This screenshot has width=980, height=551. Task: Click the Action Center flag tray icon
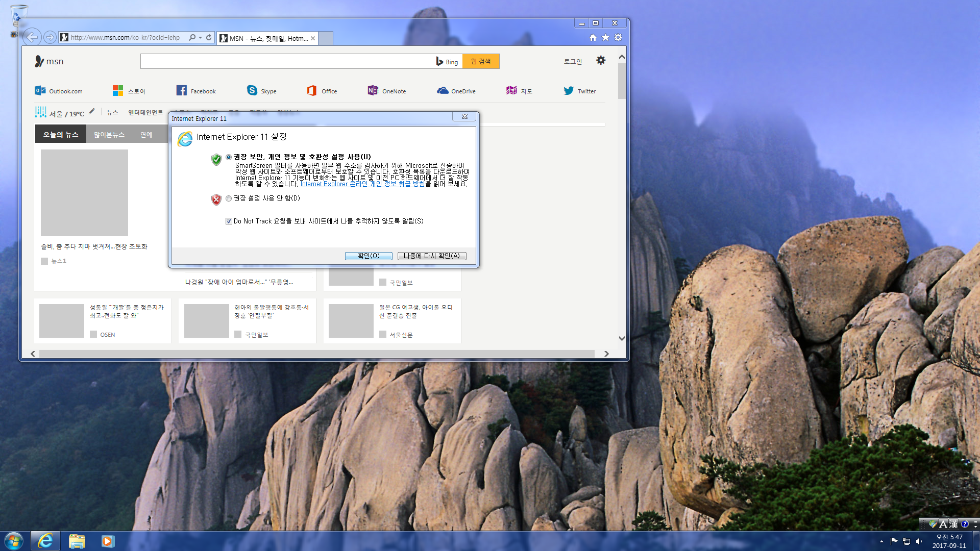(894, 541)
